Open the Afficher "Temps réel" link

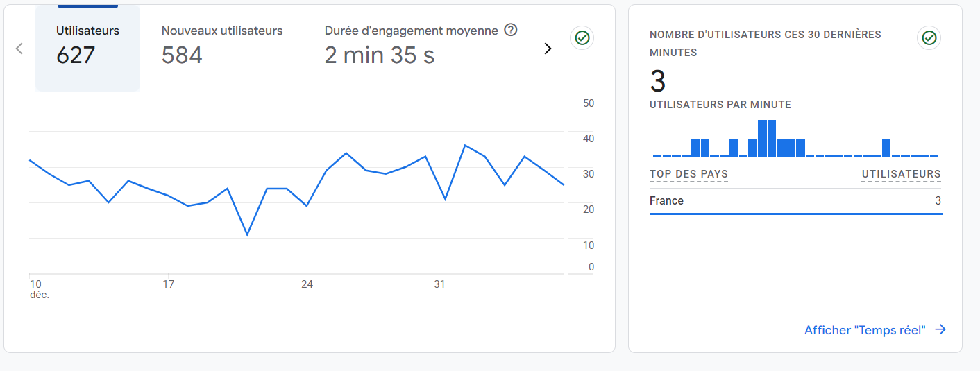coord(865,330)
